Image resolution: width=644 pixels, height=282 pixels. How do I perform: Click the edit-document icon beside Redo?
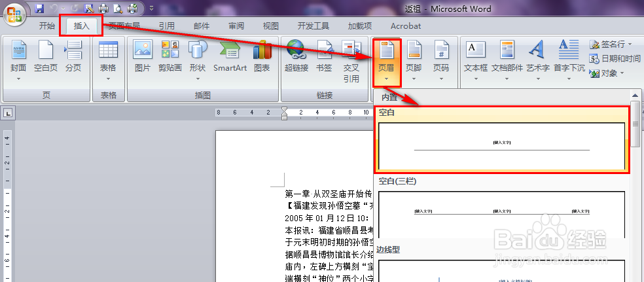pyautogui.click(x=89, y=8)
